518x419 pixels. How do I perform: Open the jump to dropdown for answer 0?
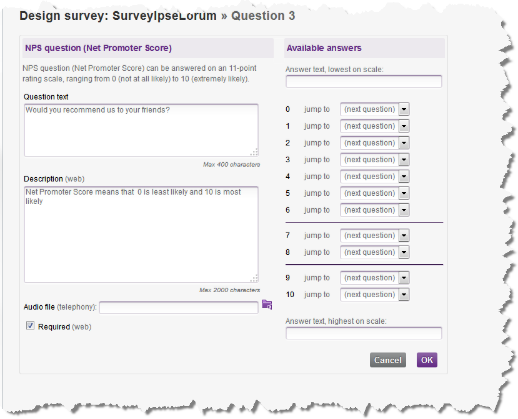coord(375,109)
